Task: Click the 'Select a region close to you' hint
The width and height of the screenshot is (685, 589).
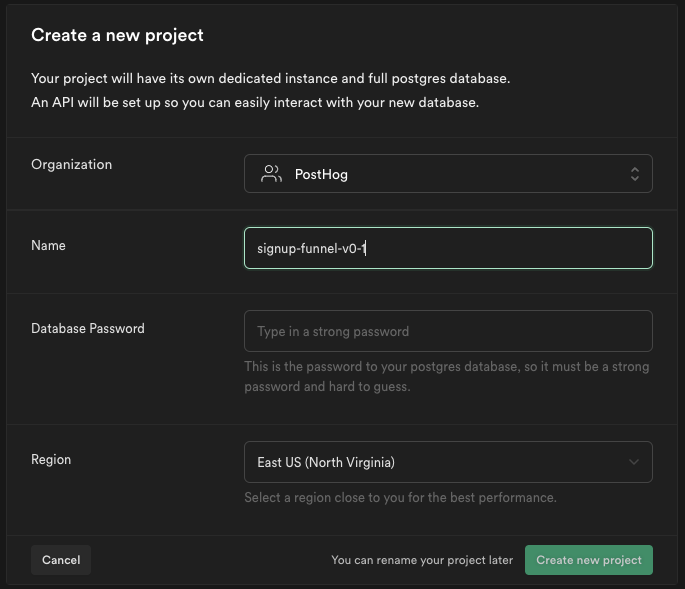Action: tap(400, 497)
